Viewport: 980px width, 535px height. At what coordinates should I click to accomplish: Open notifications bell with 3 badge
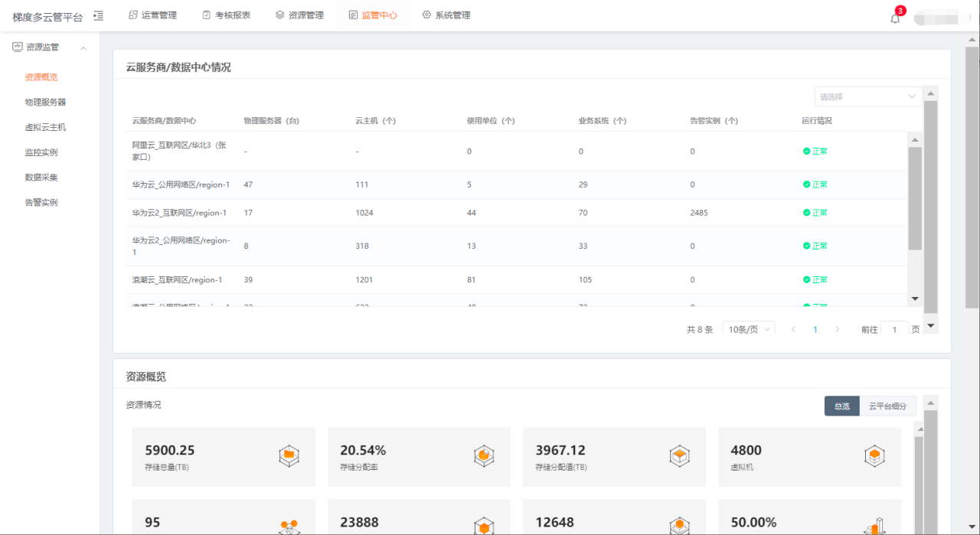pyautogui.click(x=895, y=18)
